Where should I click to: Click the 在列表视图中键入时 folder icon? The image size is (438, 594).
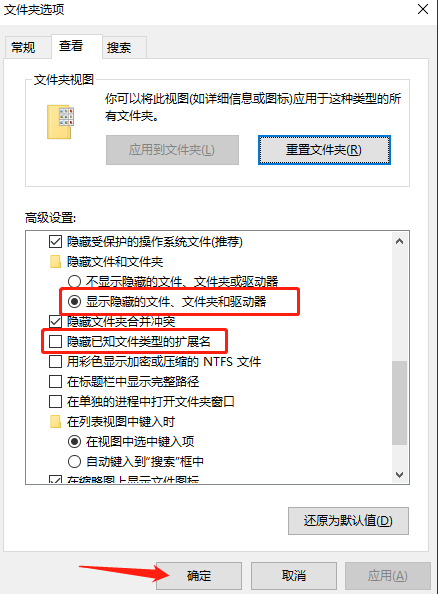(55, 421)
